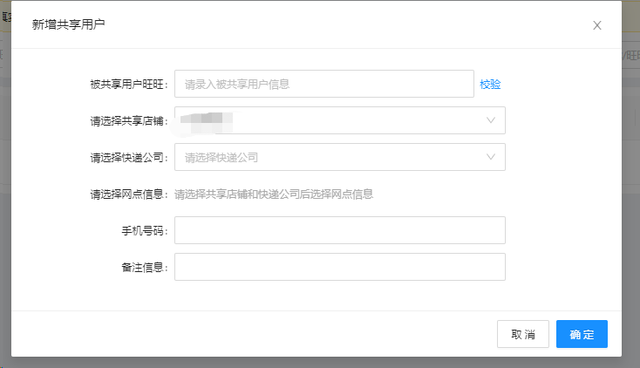Close the 新增共享用户 dialog with X
The width and height of the screenshot is (640, 368).
point(597,25)
